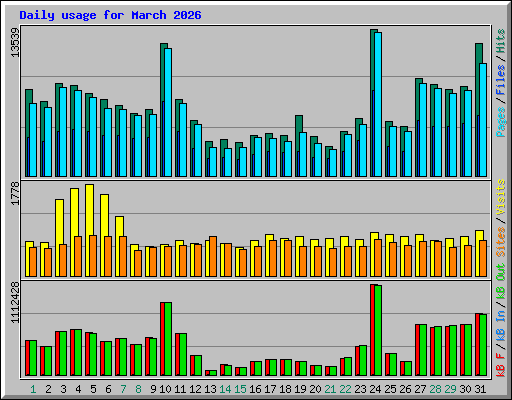Click day 1 on the x-axis

click(x=33, y=389)
